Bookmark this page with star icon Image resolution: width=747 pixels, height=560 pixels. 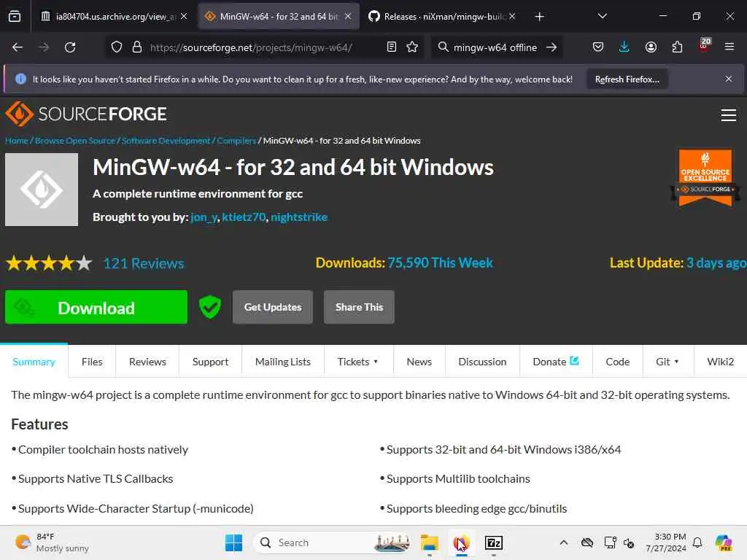coord(412,47)
